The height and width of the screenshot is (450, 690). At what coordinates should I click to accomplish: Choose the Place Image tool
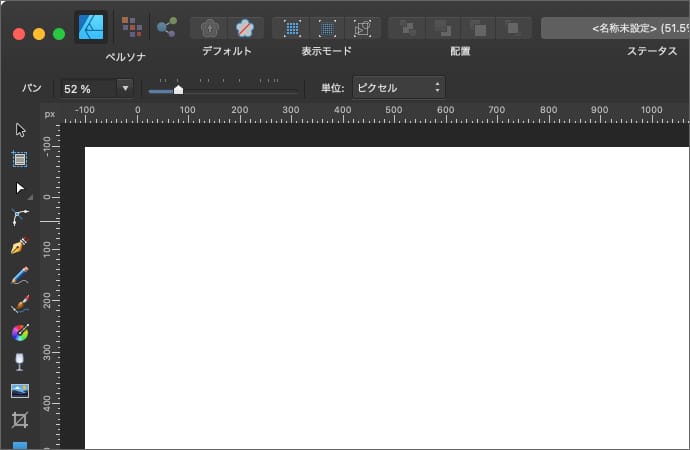(20, 390)
